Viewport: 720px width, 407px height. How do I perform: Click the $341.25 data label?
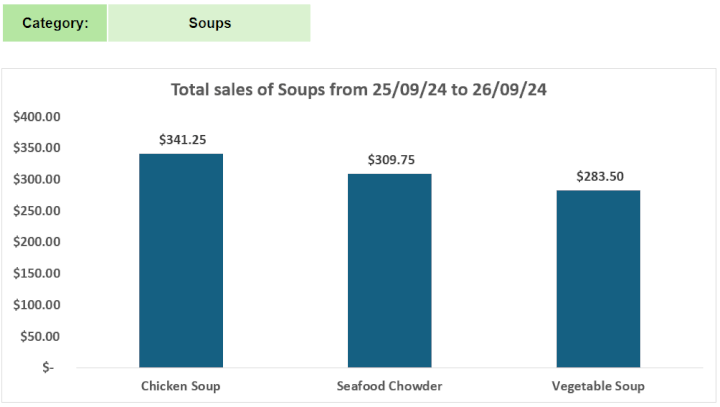pos(181,140)
